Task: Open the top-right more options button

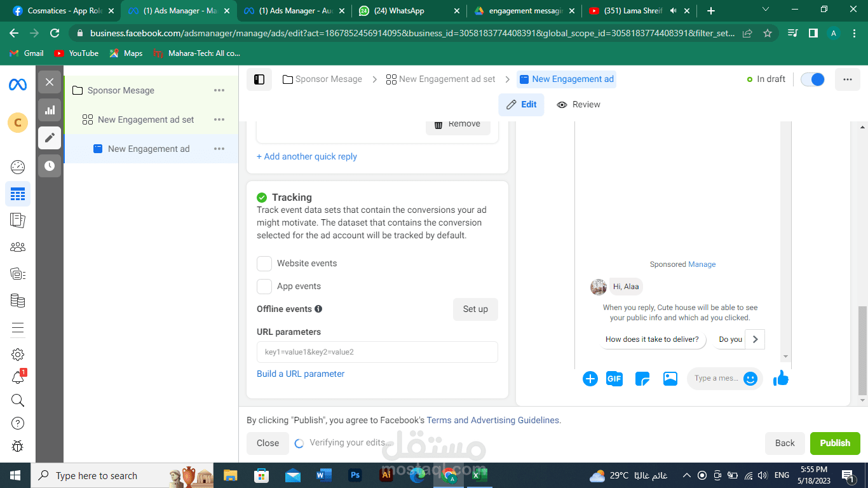Action: pyautogui.click(x=848, y=79)
